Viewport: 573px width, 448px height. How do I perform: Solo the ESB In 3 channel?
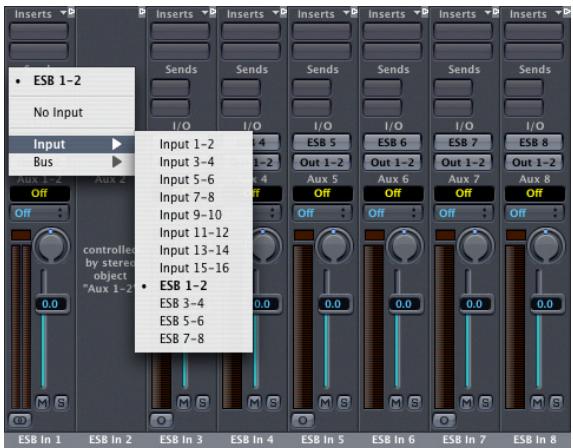click(202, 402)
